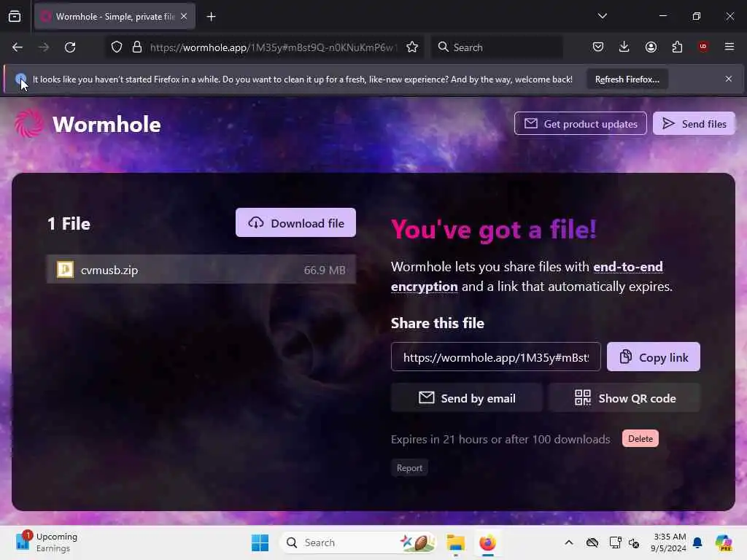
Task: Open the Firefox account icon
Action: [651, 47]
